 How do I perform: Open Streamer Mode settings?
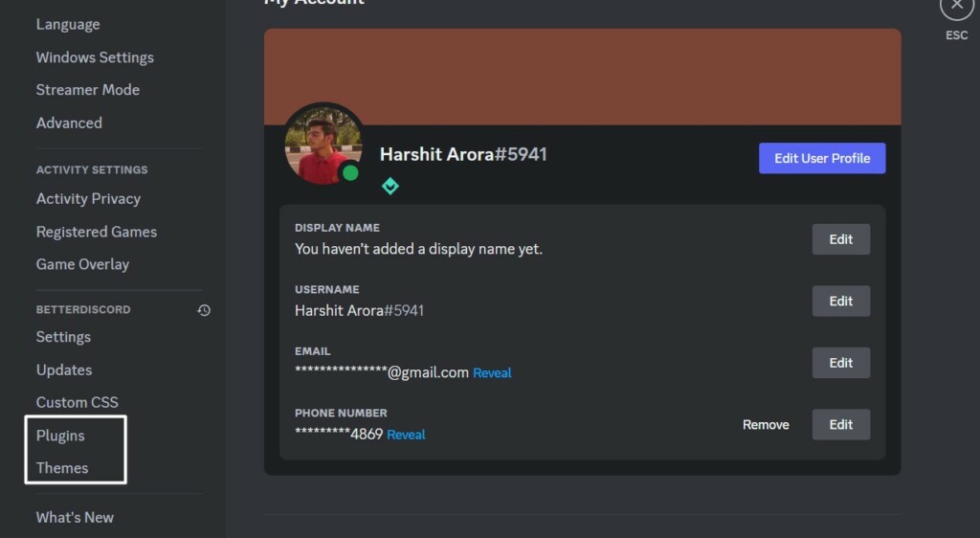click(87, 90)
